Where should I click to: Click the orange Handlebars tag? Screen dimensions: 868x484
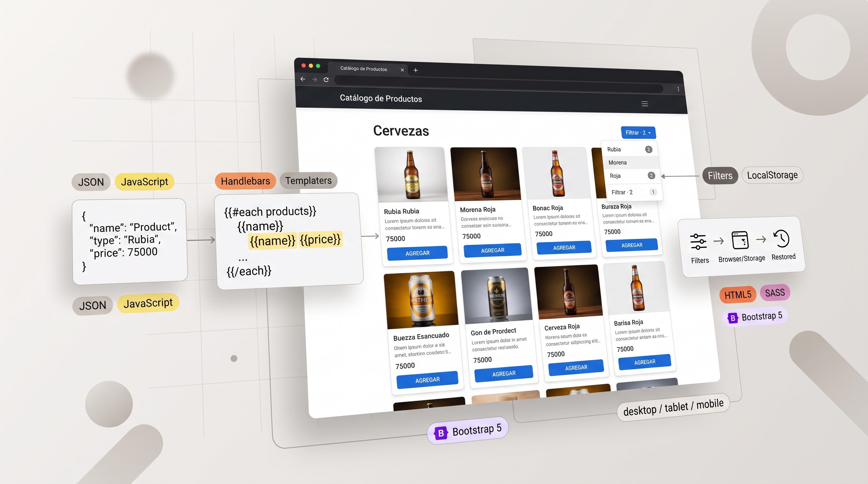[245, 181]
